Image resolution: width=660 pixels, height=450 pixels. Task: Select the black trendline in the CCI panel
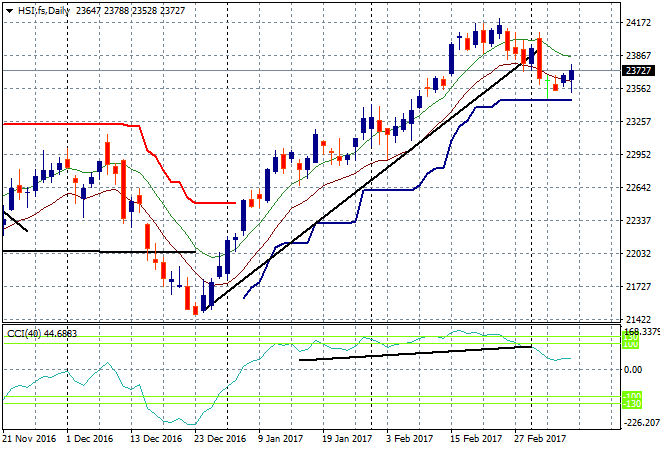(x=415, y=353)
